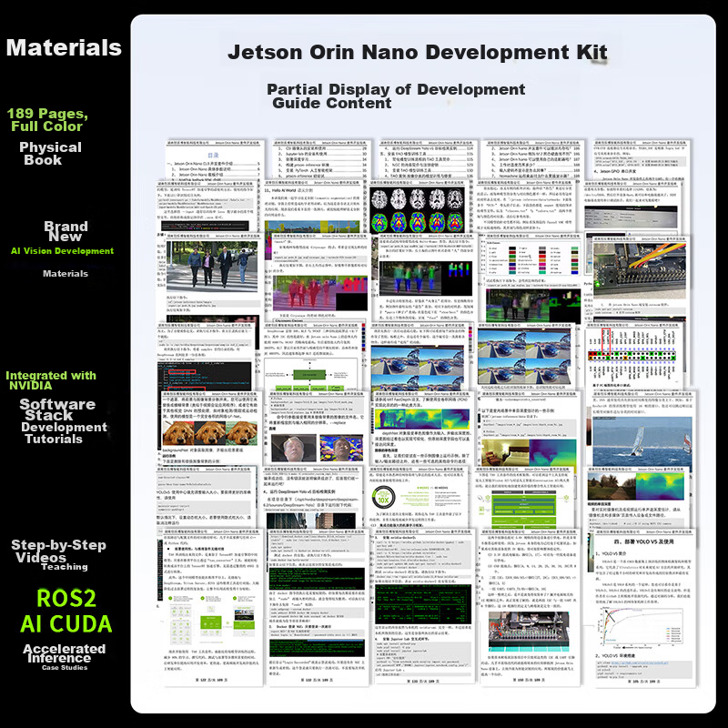Screen dimensions: 728x728
Task: Click the 189 Pages, Full Color label
Action: (47, 120)
